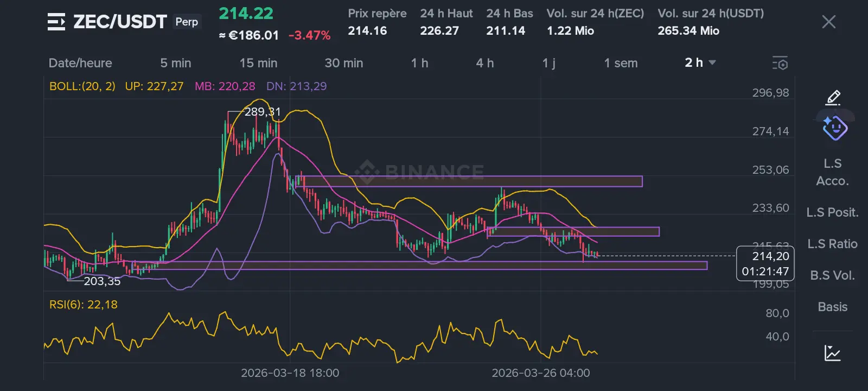
Task: Close the full-screen chart view
Action: [828, 22]
